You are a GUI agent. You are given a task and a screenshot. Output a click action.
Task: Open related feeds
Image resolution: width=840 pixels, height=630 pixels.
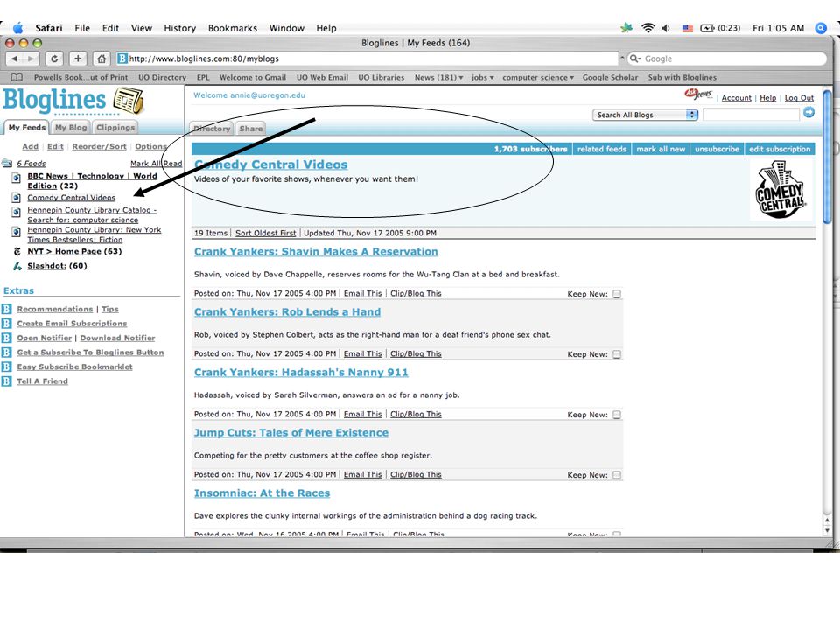click(602, 149)
